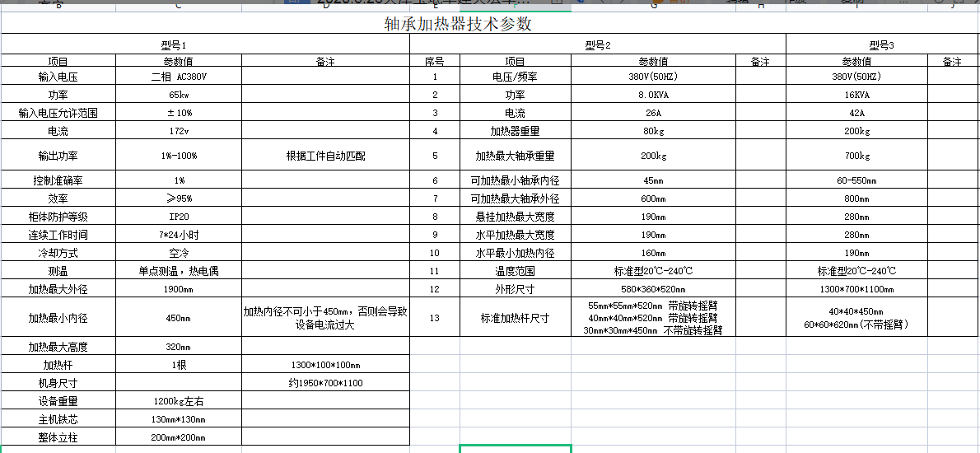Select the 输出功率 label cell
980x453 pixels.
click(58, 156)
